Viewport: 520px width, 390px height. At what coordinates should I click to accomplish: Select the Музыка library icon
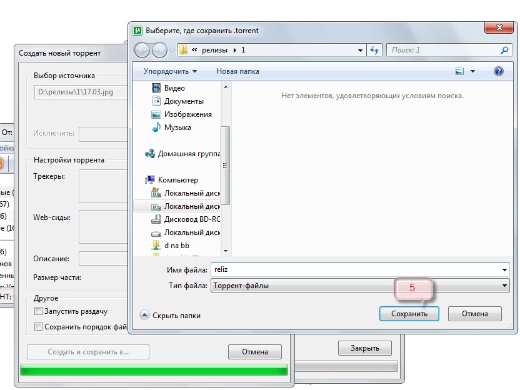click(156, 127)
